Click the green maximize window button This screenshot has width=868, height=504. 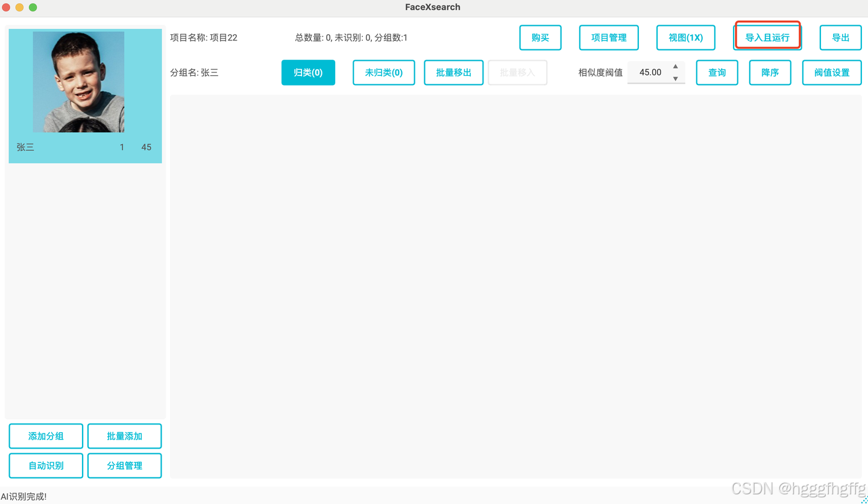click(33, 7)
